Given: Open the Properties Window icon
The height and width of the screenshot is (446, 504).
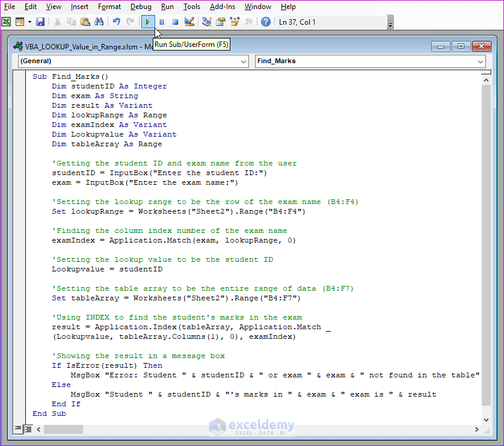Looking at the screenshot, I should [x=221, y=22].
